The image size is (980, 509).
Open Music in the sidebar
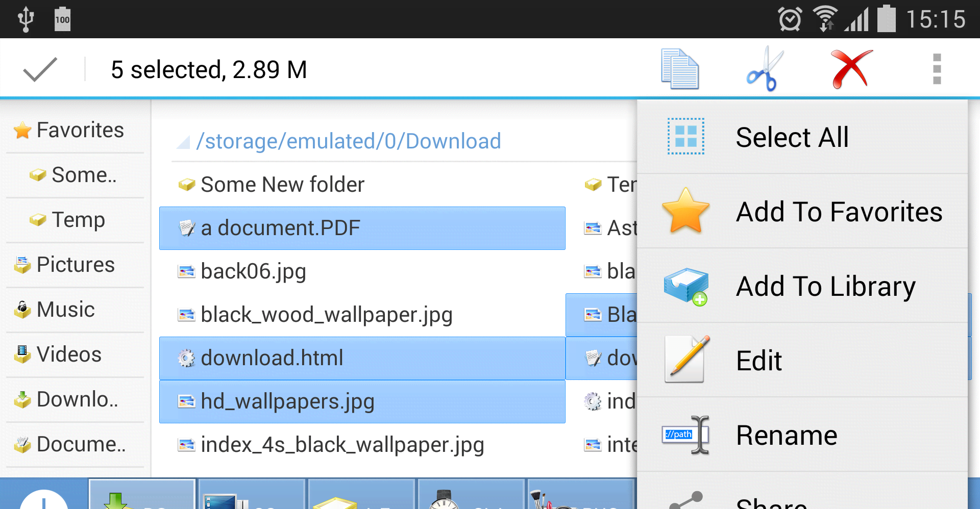point(75,310)
